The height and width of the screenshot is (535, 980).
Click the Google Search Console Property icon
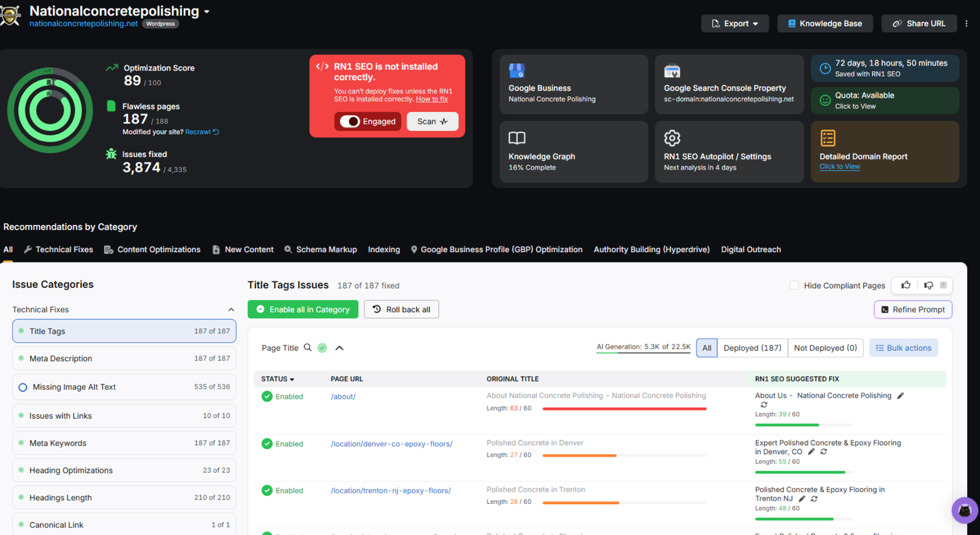[672, 70]
